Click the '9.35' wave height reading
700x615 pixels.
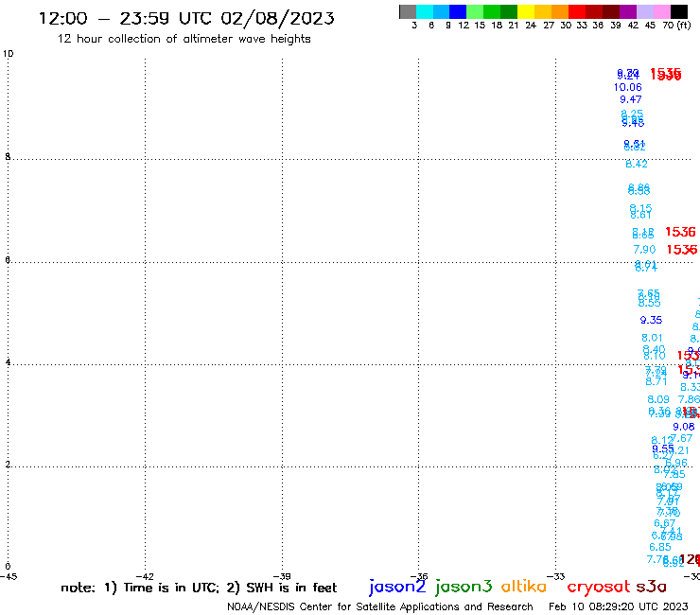(651, 320)
